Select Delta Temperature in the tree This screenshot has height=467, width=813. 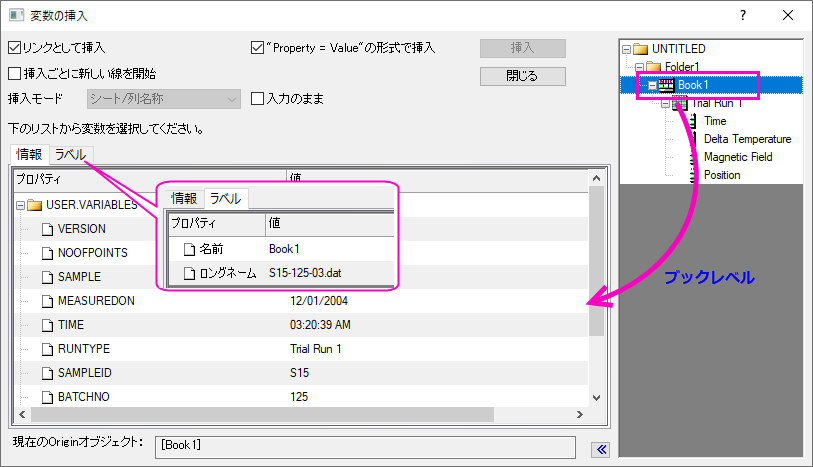747,139
